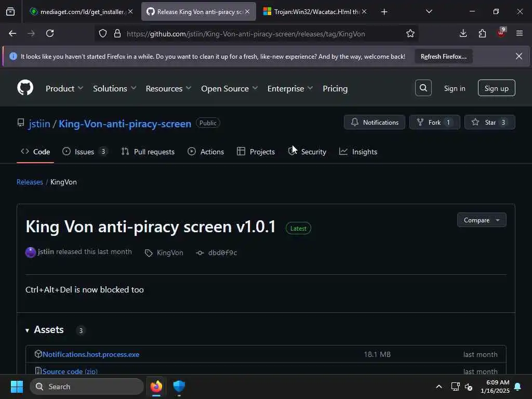The image size is (532, 399).
Task: Click the Windows taskbar Search box
Action: tap(87, 387)
